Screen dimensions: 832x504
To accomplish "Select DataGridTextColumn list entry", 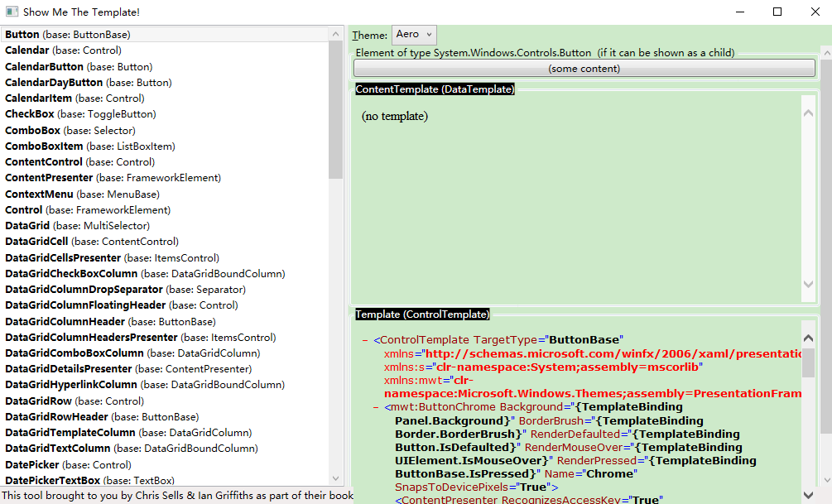I will [165, 449].
